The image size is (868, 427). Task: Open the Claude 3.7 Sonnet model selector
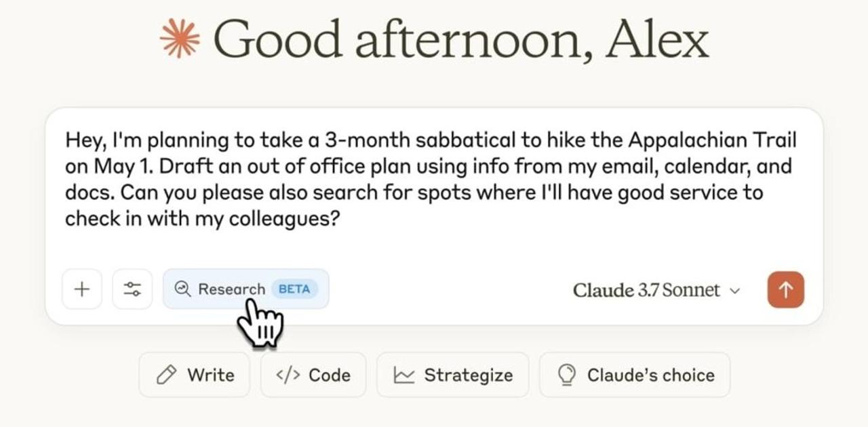click(646, 290)
